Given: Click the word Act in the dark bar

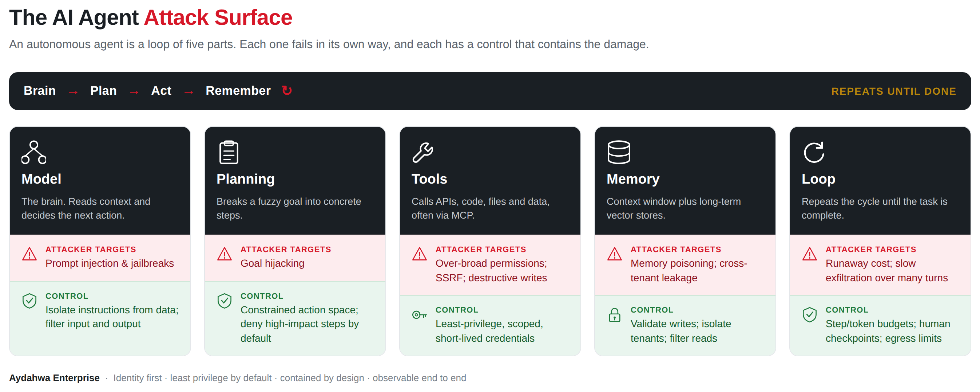Looking at the screenshot, I should 161,91.
